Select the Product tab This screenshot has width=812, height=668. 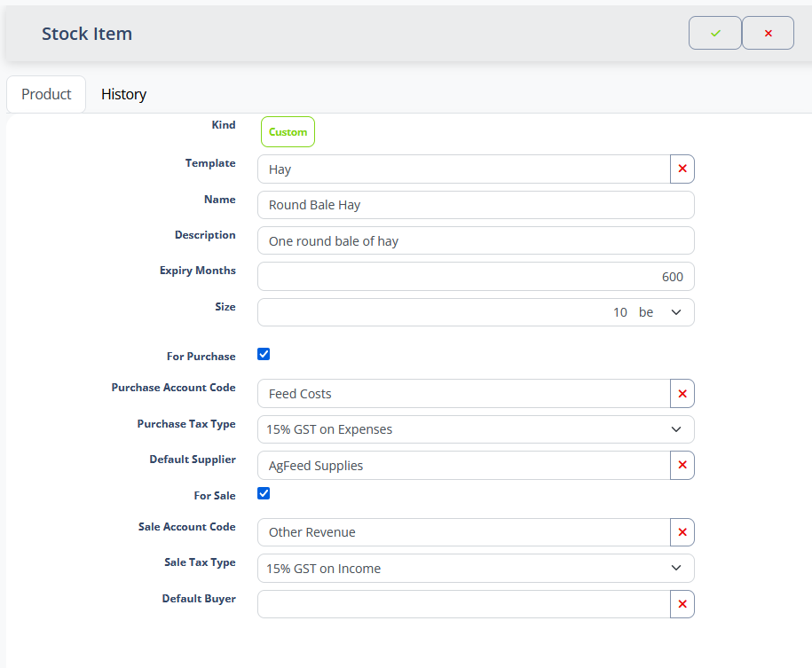point(46,94)
